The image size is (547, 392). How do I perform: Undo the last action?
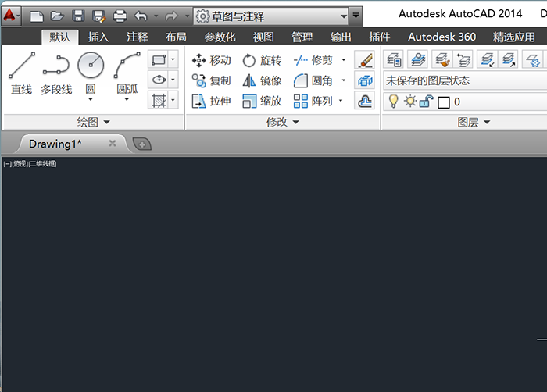141,16
